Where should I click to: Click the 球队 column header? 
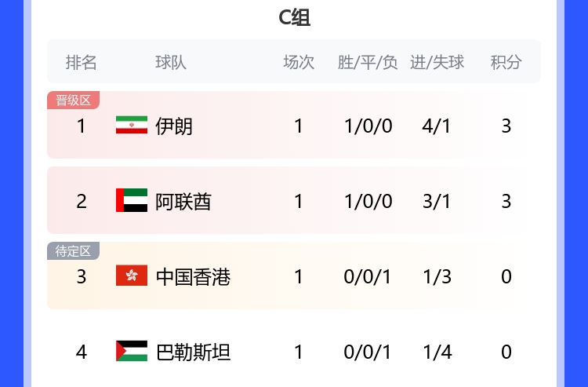pos(171,62)
